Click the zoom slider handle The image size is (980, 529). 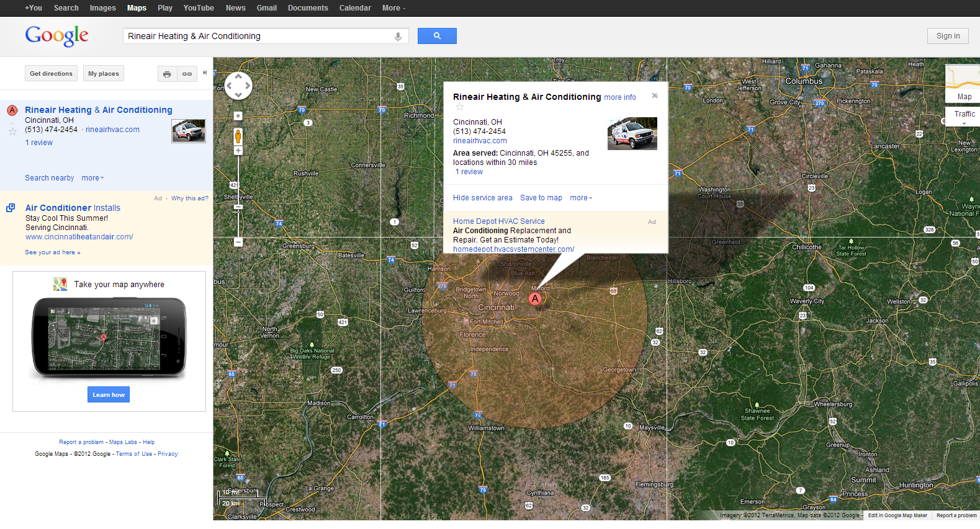click(238, 208)
